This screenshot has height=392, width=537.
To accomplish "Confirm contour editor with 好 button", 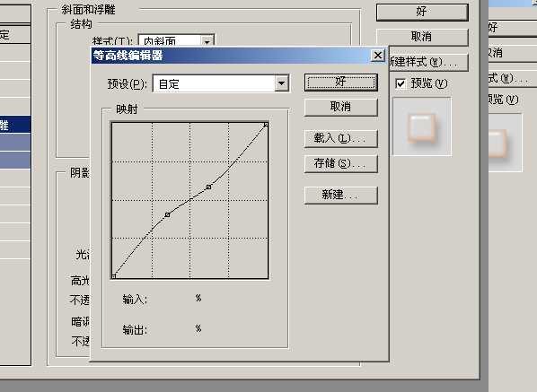I will (340, 83).
